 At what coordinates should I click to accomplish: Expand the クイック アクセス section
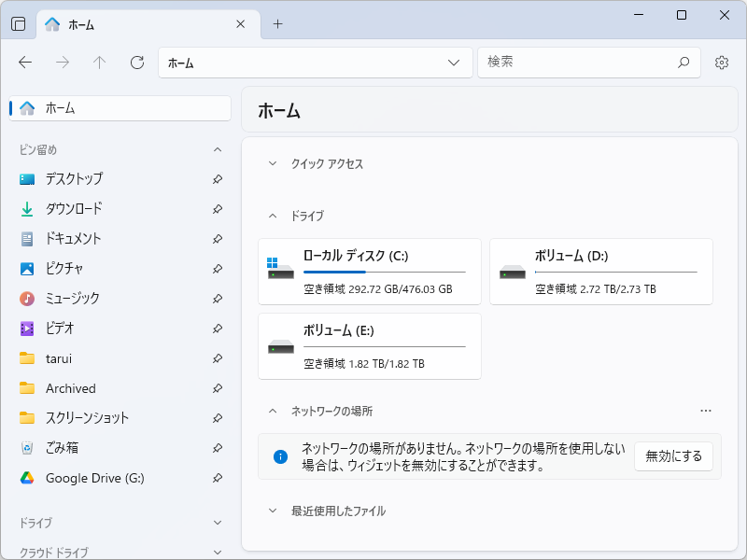[271, 163]
